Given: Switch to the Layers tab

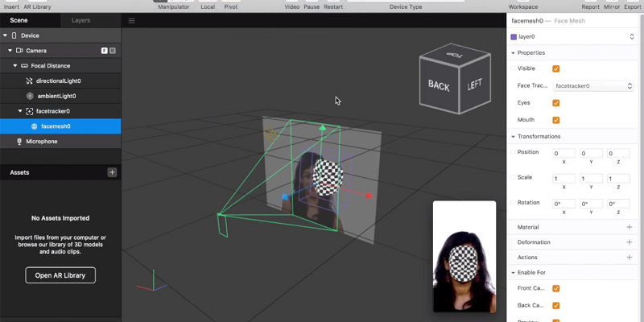Looking at the screenshot, I should click(80, 20).
